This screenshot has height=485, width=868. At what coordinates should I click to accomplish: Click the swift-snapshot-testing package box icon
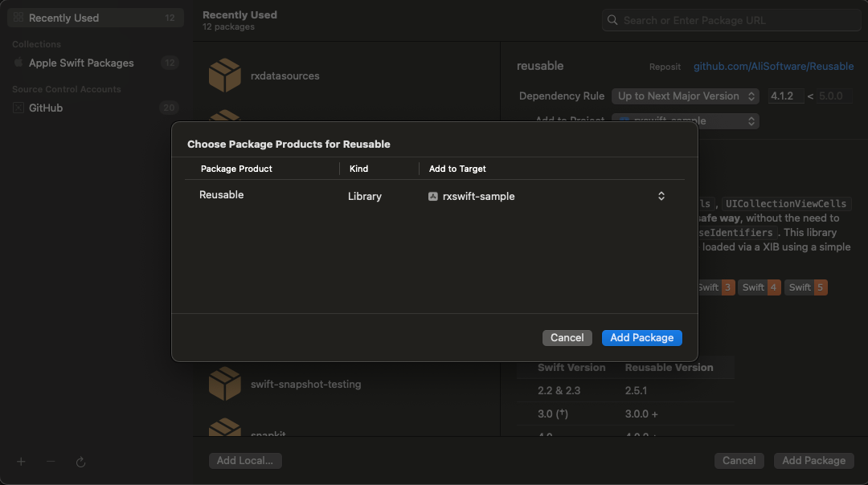(225, 384)
